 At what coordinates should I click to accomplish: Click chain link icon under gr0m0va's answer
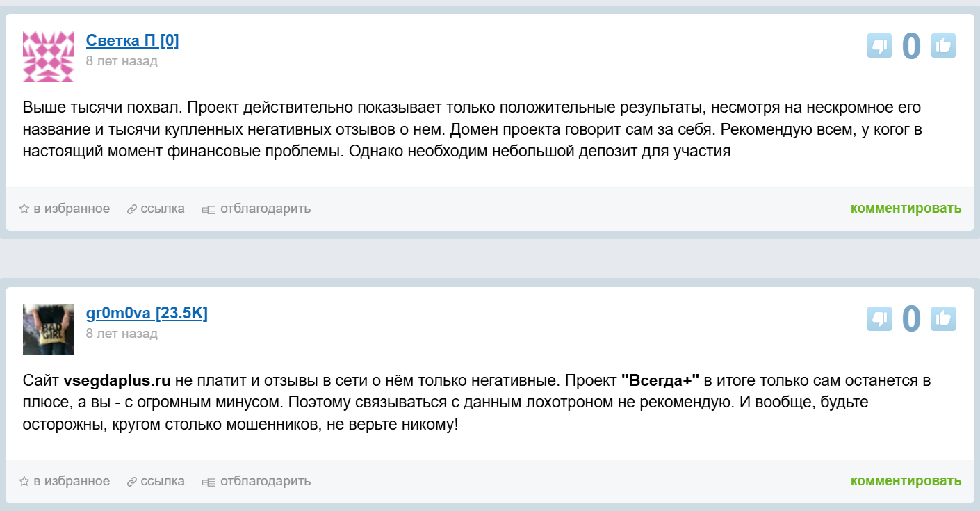pos(131,481)
